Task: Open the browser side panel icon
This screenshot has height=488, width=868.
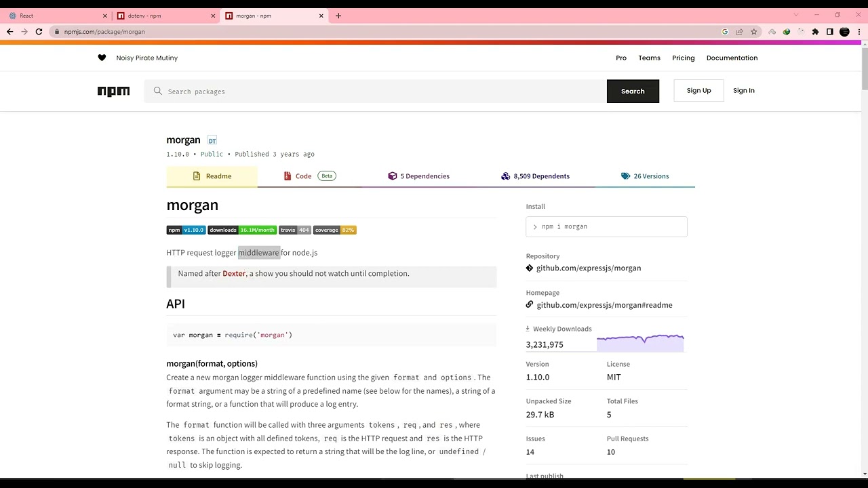Action: [829, 32]
